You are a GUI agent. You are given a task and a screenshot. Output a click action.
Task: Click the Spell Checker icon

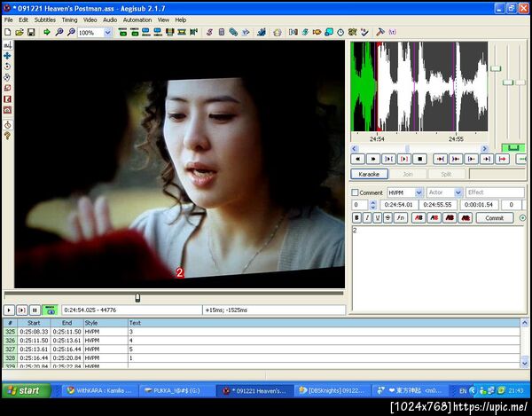[x=364, y=32]
